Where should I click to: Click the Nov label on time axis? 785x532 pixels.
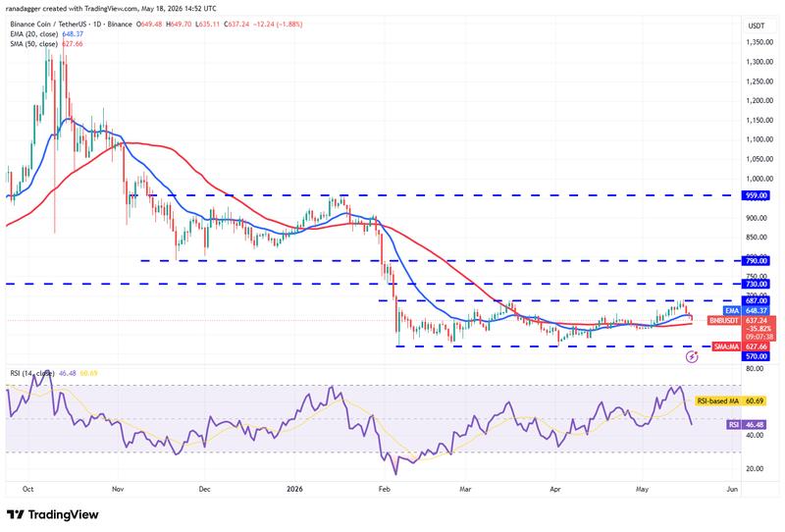pos(118,489)
